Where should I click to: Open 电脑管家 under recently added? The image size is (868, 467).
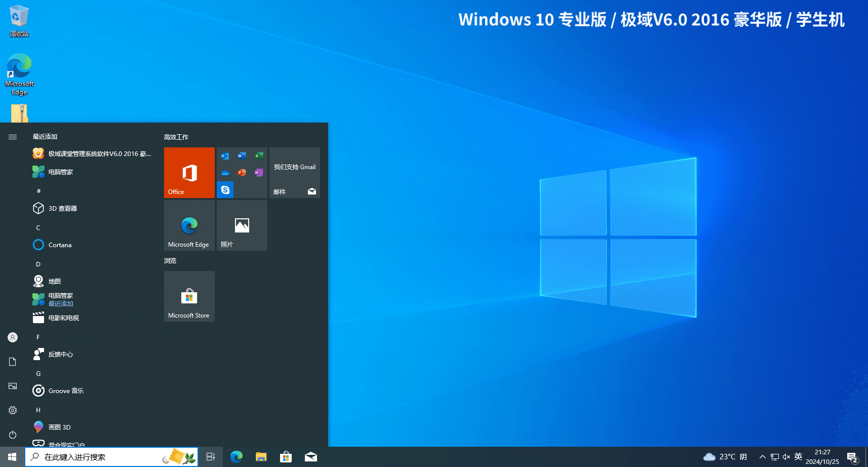pos(92,172)
